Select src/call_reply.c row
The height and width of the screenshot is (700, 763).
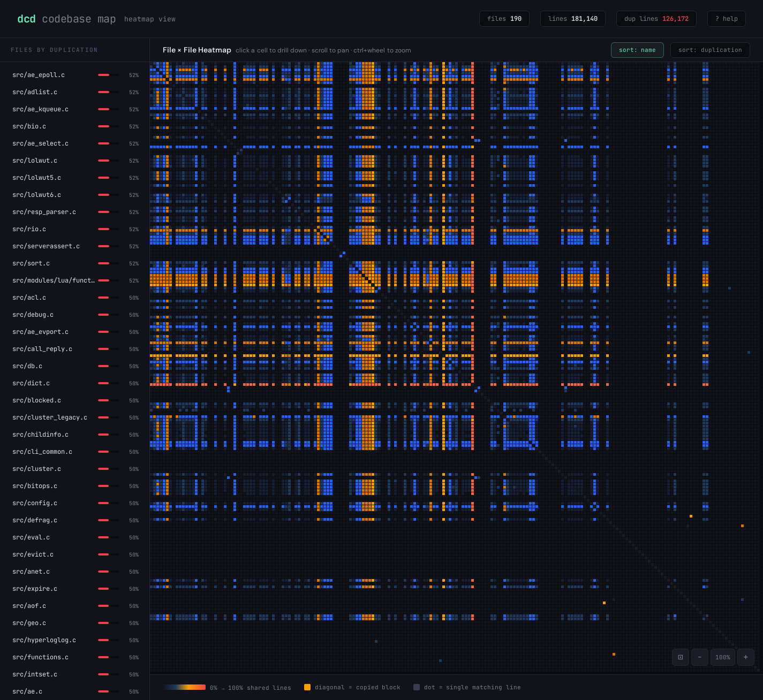coord(75,349)
